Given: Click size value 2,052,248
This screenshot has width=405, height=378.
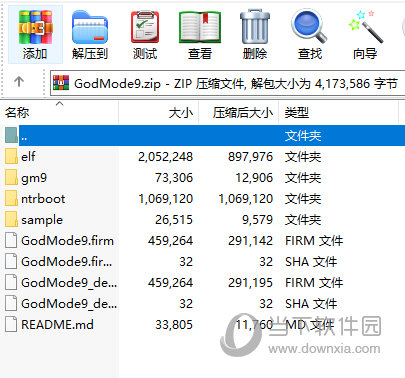Looking at the screenshot, I should (x=166, y=156).
